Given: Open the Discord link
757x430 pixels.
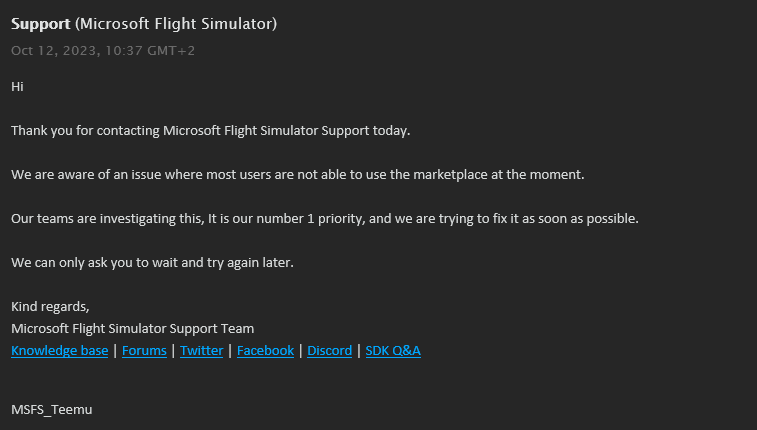Looking at the screenshot, I should pos(329,351).
